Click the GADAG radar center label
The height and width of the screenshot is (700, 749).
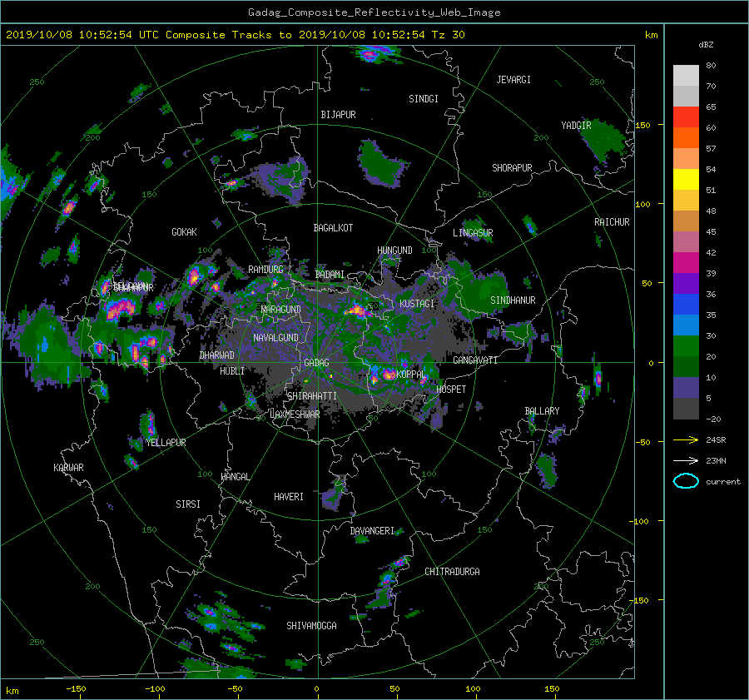(316, 363)
